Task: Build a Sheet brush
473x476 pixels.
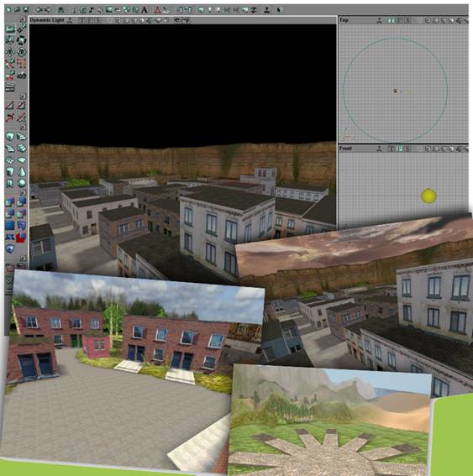Action: pos(22,160)
